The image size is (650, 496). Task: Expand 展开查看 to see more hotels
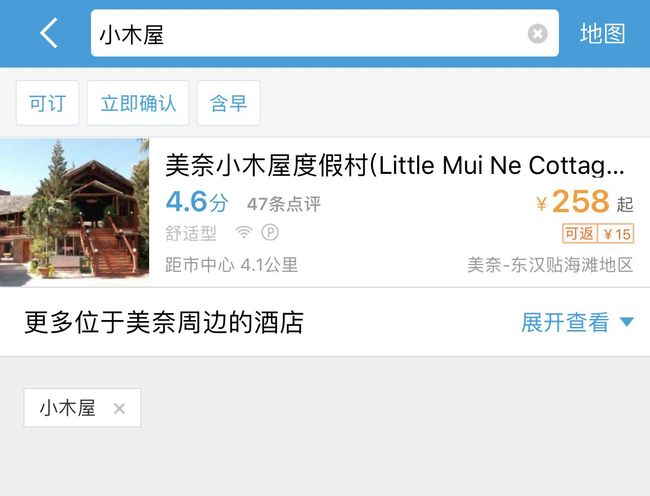pyautogui.click(x=565, y=322)
